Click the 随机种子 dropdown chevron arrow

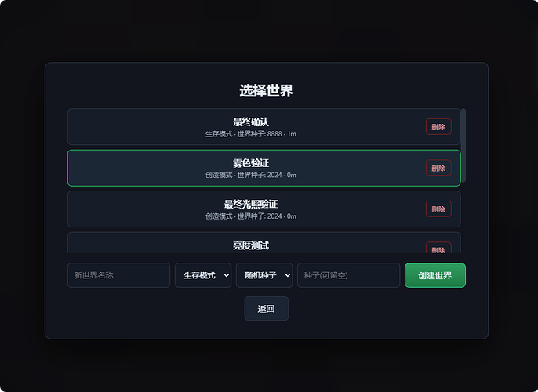pyautogui.click(x=288, y=275)
